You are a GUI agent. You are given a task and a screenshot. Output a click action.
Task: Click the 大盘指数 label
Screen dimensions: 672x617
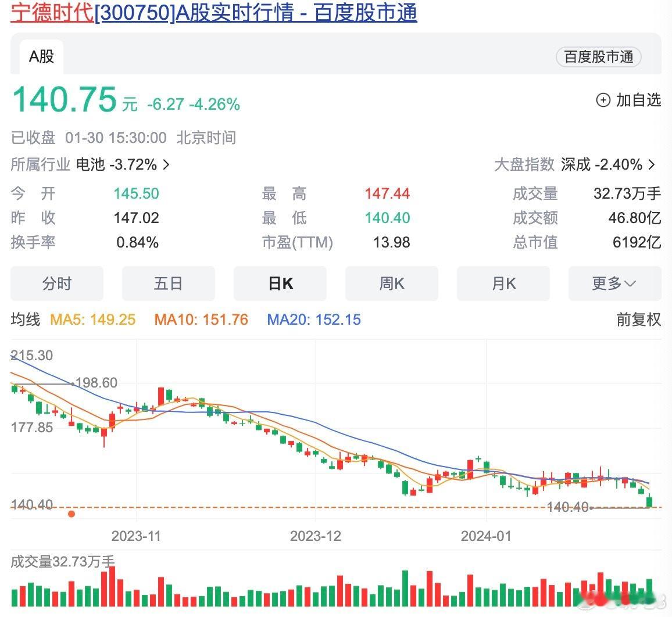point(524,164)
